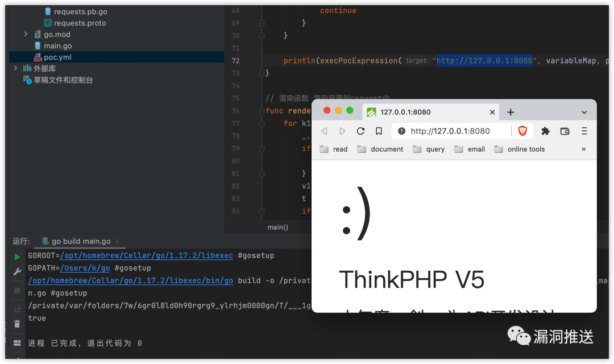Toggle fold marker at line 73
614x364 pixels.
[262, 73]
